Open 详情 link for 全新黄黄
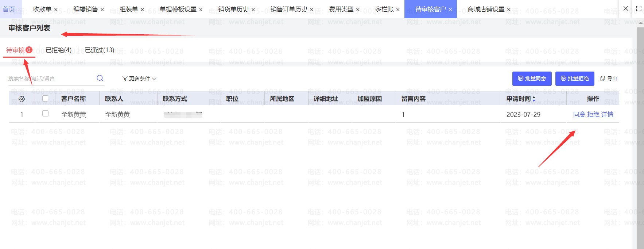The width and height of the screenshot is (644, 249). click(607, 114)
